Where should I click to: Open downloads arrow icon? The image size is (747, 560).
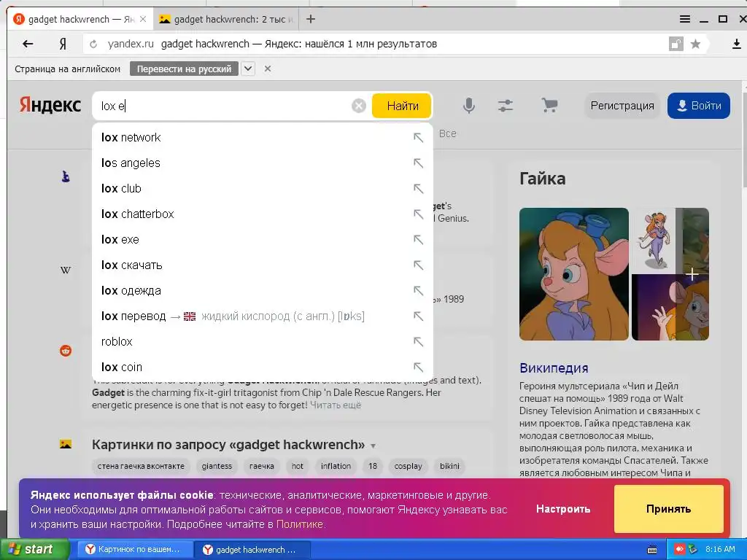tap(736, 44)
